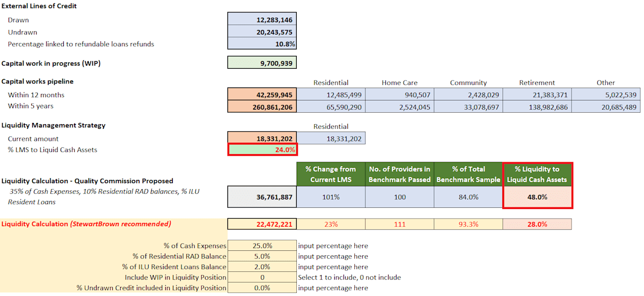This screenshot has width=644, height=296.
Task: Click Retirement within 5 years value 138,982,686
Action: point(537,106)
